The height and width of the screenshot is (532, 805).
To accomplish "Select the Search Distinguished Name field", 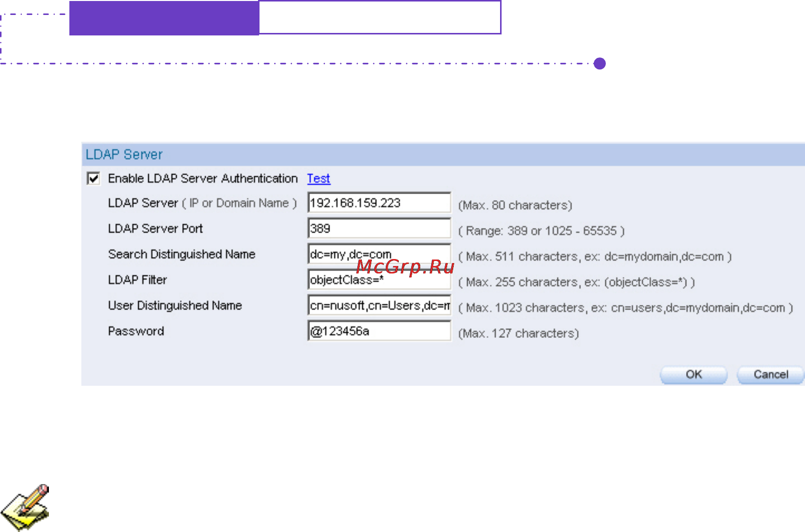I will [379, 254].
